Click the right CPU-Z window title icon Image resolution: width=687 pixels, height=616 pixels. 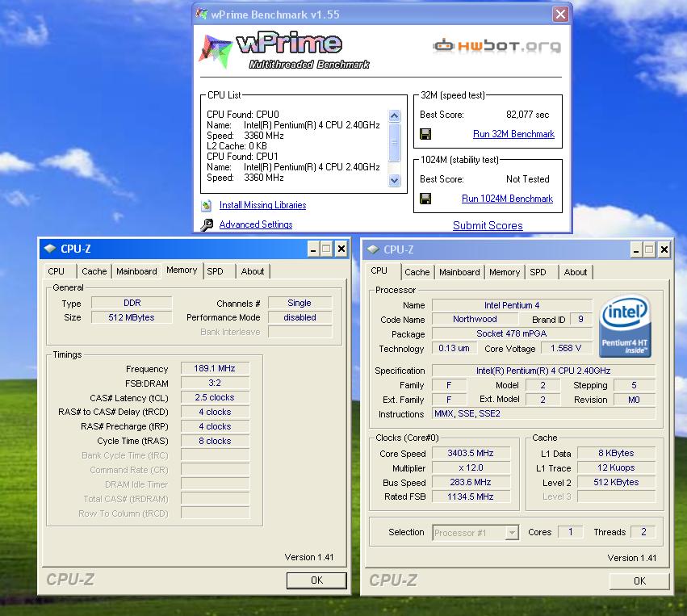click(x=373, y=249)
